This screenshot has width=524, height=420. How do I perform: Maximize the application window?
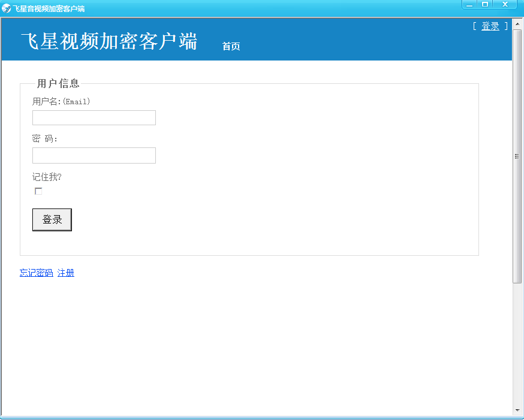coord(485,5)
